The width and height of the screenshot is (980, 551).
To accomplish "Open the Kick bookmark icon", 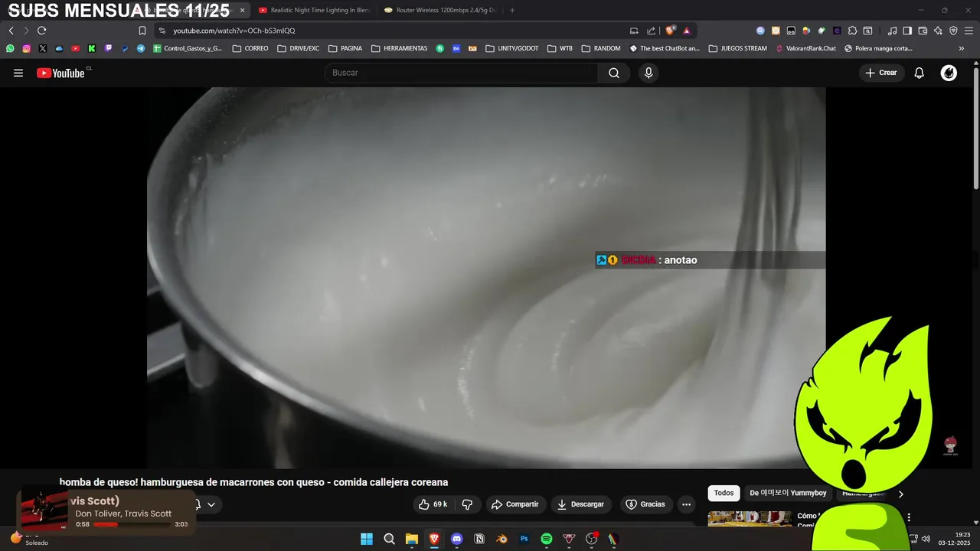I will click(x=92, y=48).
